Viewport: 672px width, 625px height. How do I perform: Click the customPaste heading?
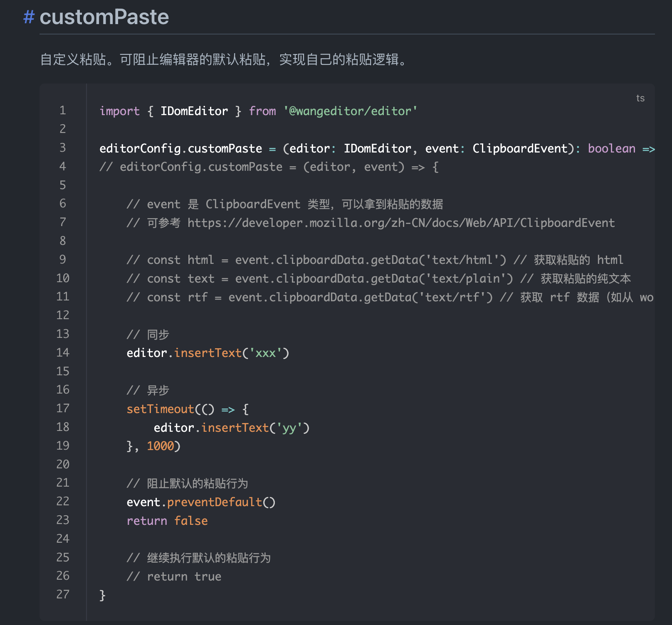104,17
